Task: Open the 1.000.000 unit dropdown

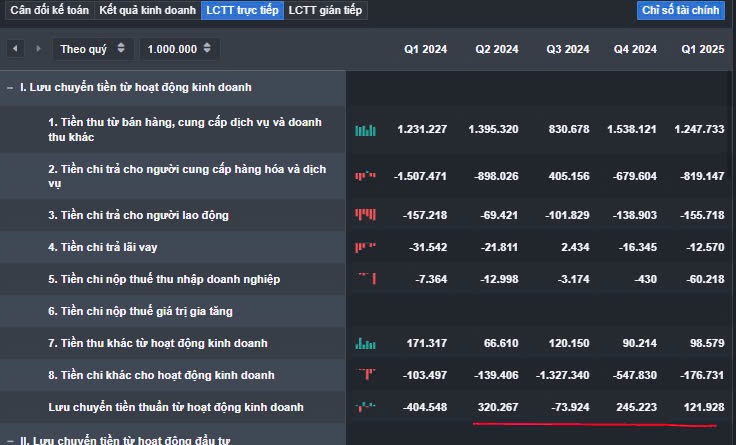Action: tap(179, 48)
